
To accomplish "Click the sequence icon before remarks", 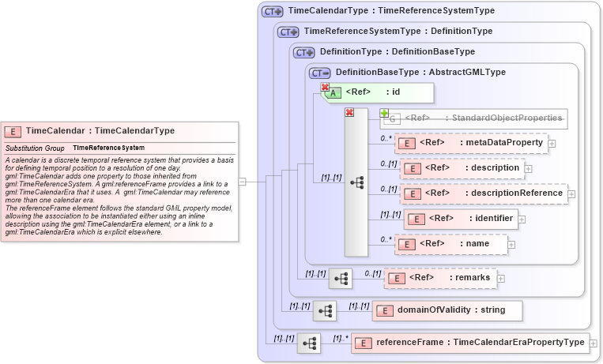I will tap(341, 278).
